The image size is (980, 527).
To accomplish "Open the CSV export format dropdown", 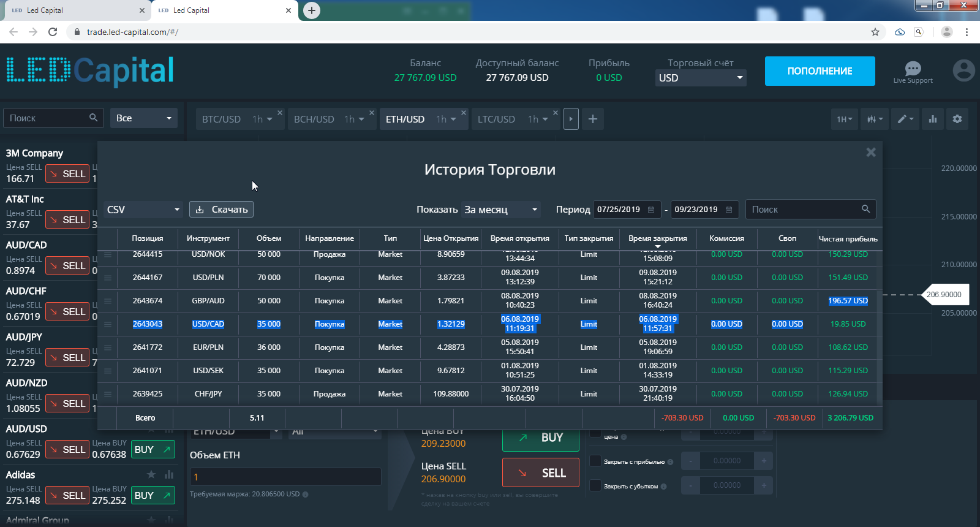I will coord(143,210).
